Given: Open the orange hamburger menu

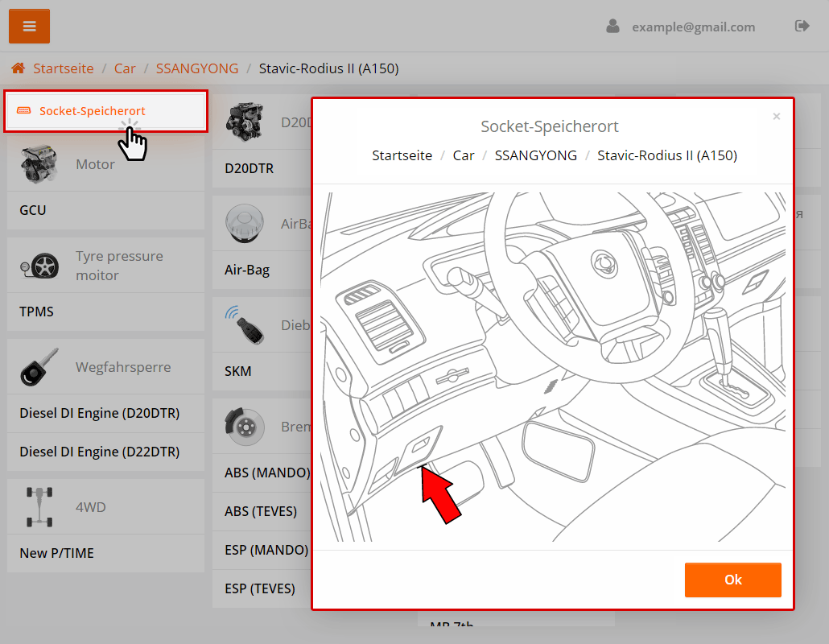Looking at the screenshot, I should click(30, 27).
